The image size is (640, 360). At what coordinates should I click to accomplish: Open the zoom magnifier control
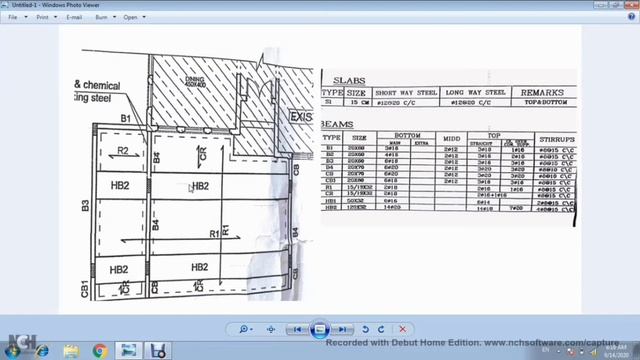(x=246, y=329)
